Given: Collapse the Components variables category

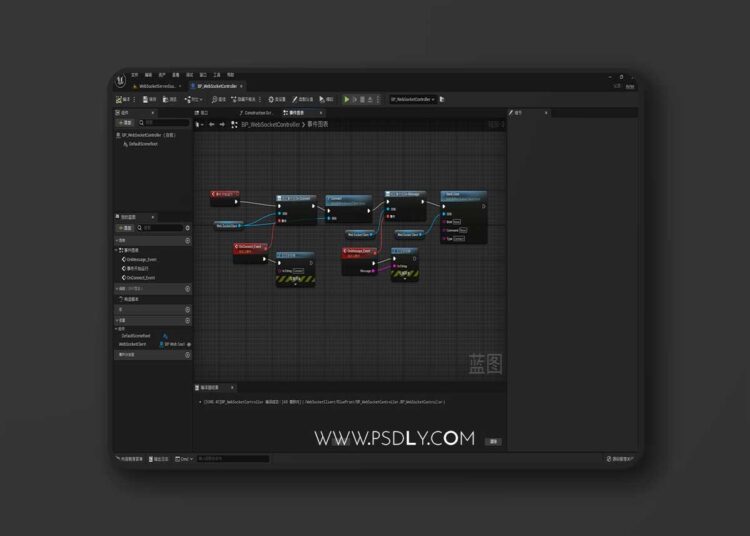Looking at the screenshot, I should click(117, 329).
